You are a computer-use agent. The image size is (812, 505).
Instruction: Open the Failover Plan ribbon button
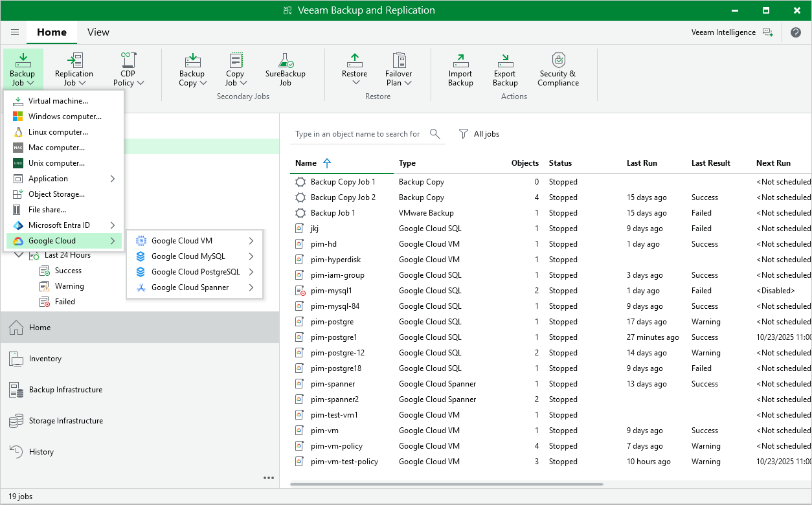(399, 69)
